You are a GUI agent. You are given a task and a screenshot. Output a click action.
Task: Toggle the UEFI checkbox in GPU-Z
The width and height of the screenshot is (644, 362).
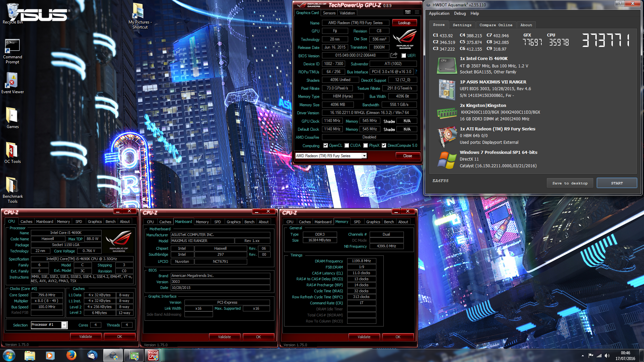[x=404, y=56]
